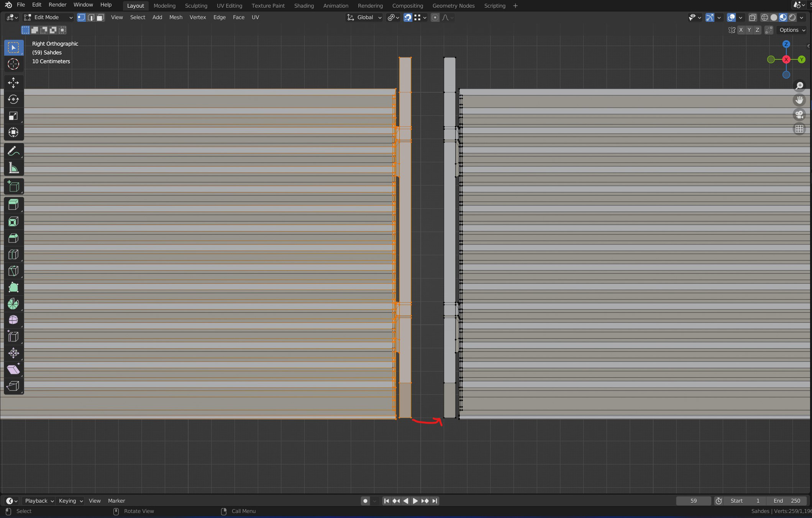Switch to the Modeling workspace tab
812x518 pixels.
(x=164, y=5)
